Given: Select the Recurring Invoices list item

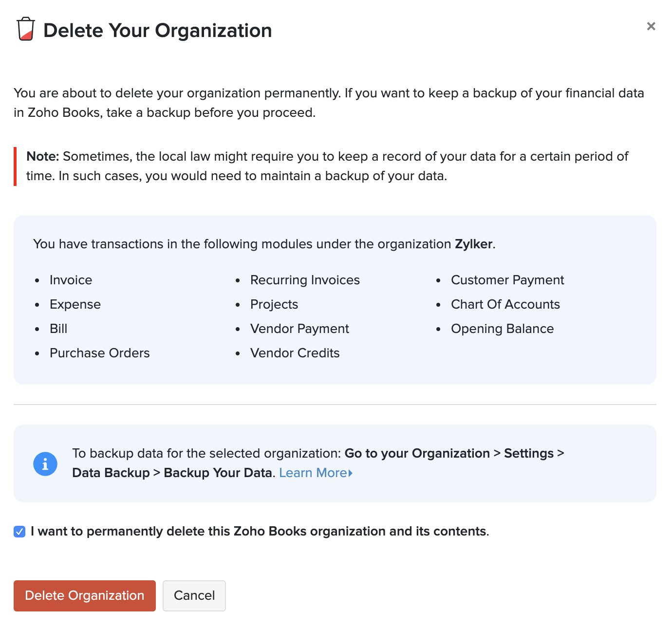Looking at the screenshot, I should tap(305, 280).
